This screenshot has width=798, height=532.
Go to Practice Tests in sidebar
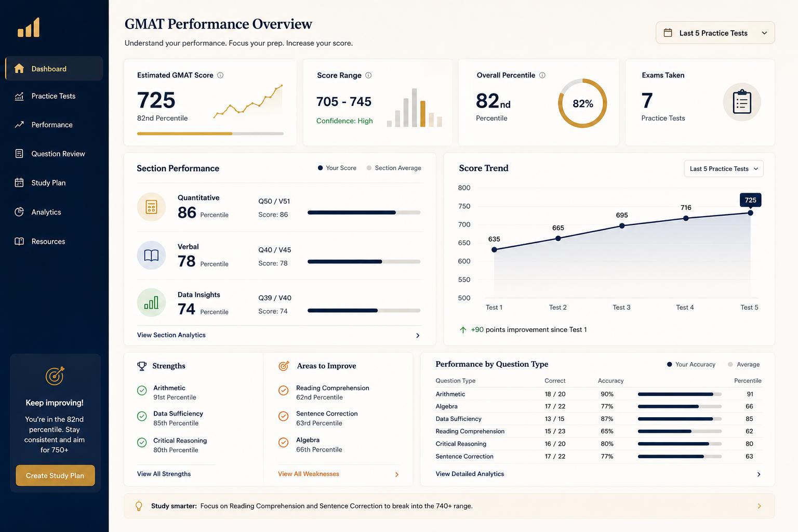[x=54, y=96]
